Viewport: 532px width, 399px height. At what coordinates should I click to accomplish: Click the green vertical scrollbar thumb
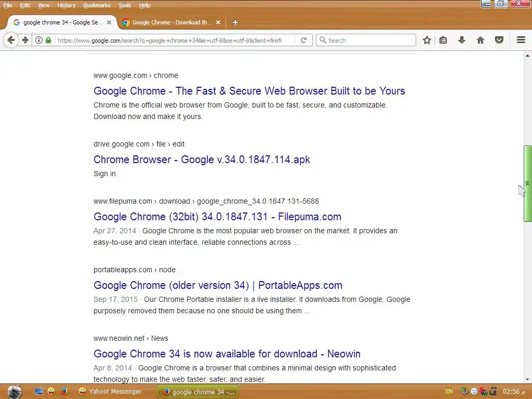[527, 183]
